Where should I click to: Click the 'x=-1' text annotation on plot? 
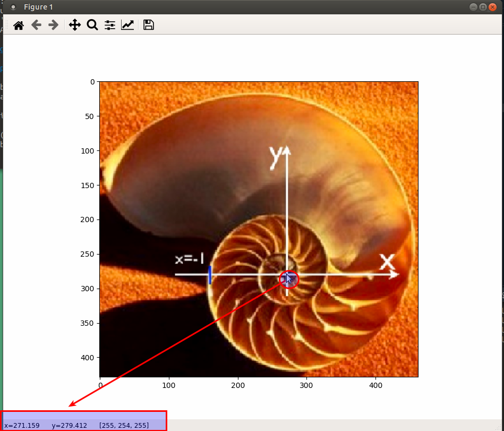coord(190,259)
